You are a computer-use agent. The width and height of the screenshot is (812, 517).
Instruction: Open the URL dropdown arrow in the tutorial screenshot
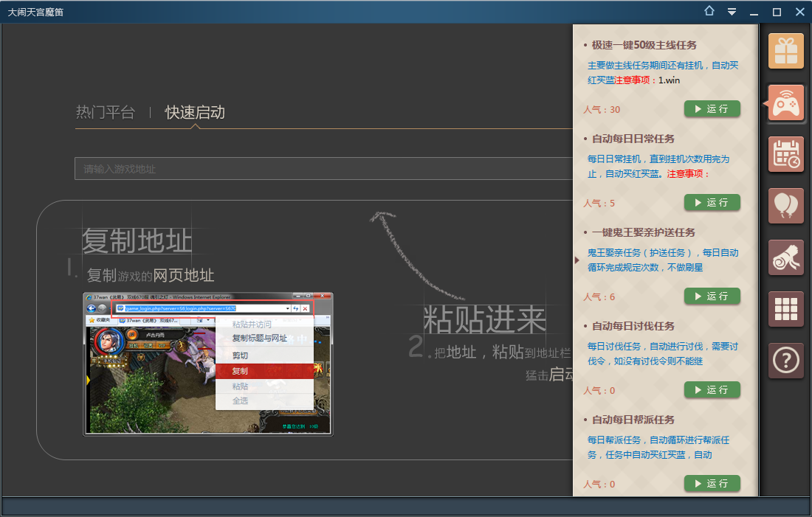[x=287, y=308]
